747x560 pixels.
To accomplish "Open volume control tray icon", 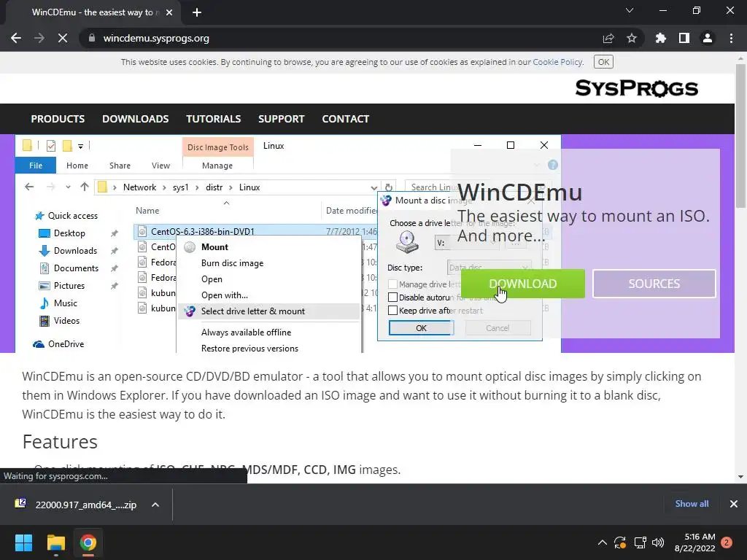I will [658, 542].
